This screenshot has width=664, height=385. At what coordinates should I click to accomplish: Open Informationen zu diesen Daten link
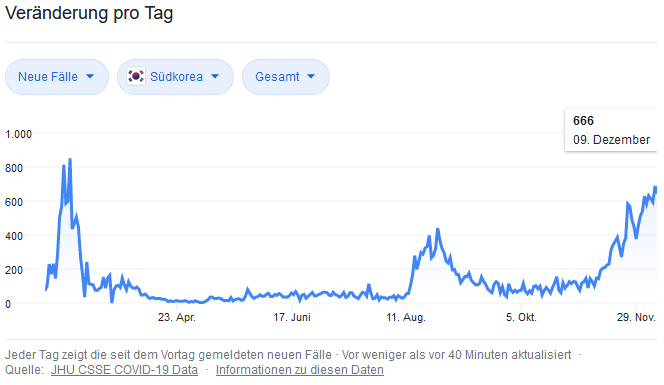(299, 370)
